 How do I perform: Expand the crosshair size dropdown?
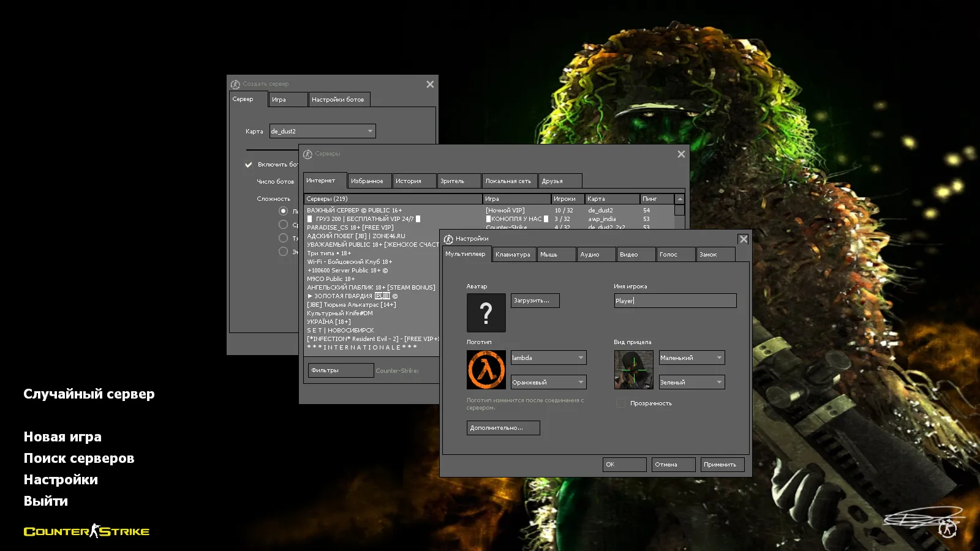point(692,358)
